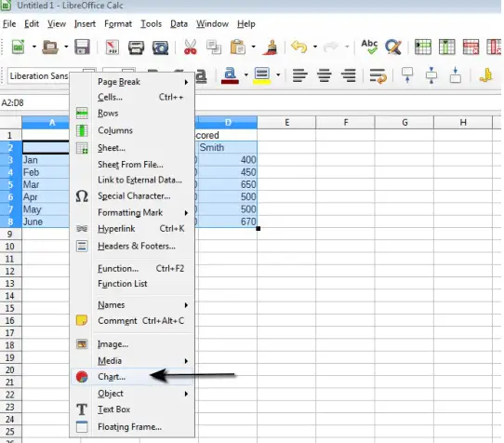Click the yellow currency format icon

[485, 75]
